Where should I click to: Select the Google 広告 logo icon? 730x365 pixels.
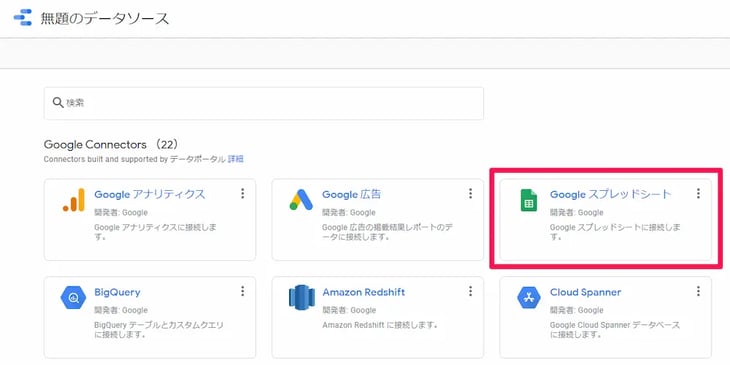(x=301, y=200)
